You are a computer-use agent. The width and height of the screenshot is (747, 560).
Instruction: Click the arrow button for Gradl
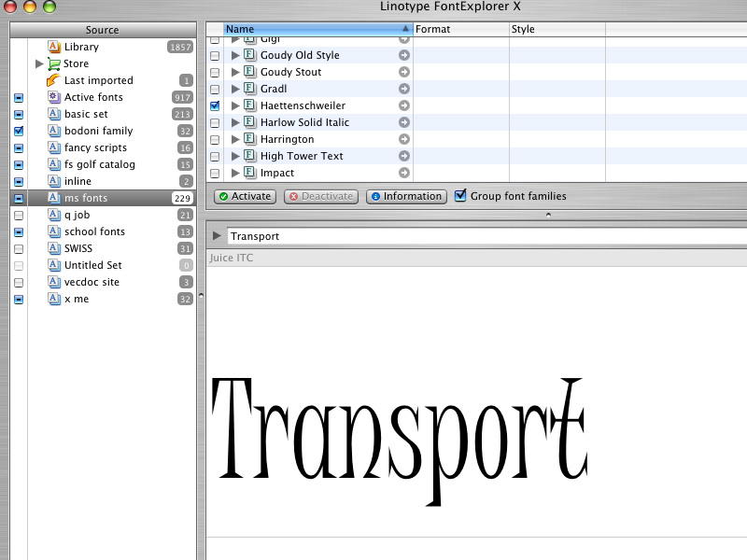(x=404, y=89)
